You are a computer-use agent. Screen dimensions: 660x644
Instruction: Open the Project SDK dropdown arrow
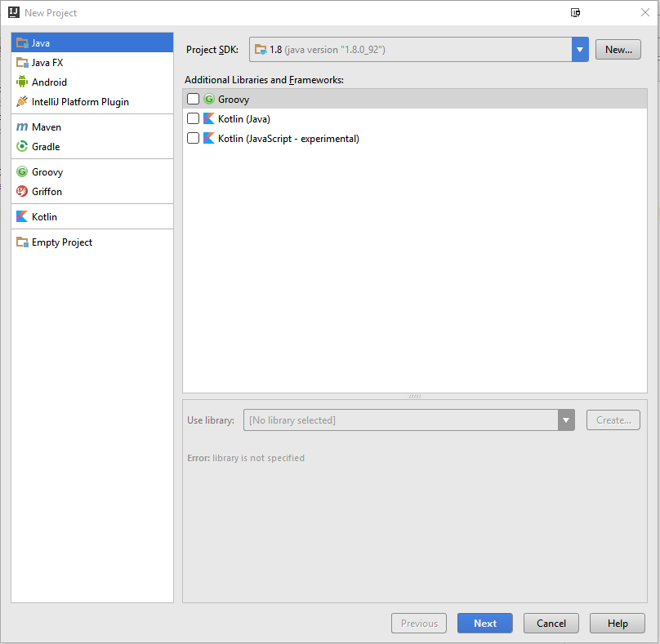pyautogui.click(x=580, y=50)
